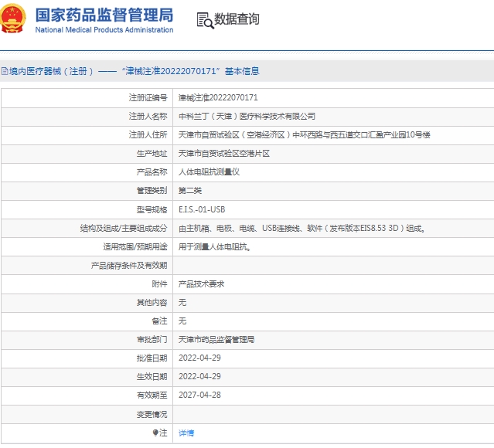
Task: Select product name 人体电阻抗测量仪
Action: pyautogui.click(x=209, y=172)
